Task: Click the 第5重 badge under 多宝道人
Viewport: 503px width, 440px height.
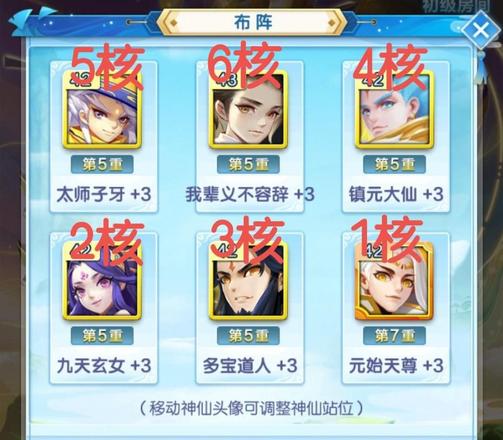Action: click(248, 336)
